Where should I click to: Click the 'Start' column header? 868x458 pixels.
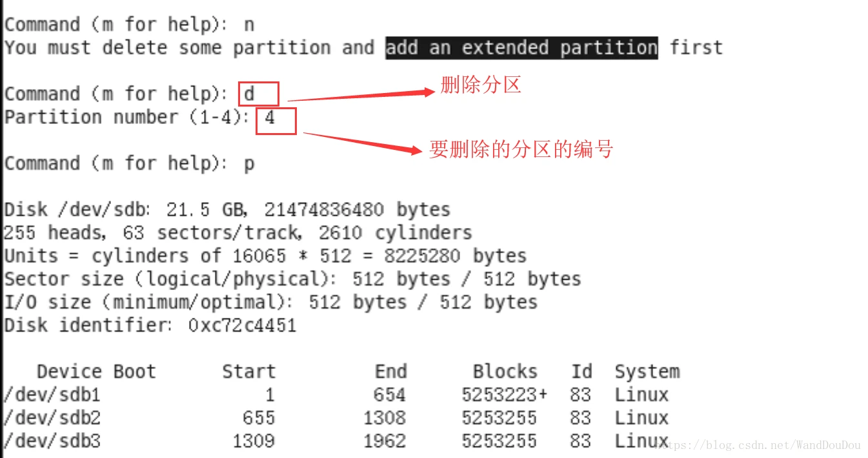point(248,371)
